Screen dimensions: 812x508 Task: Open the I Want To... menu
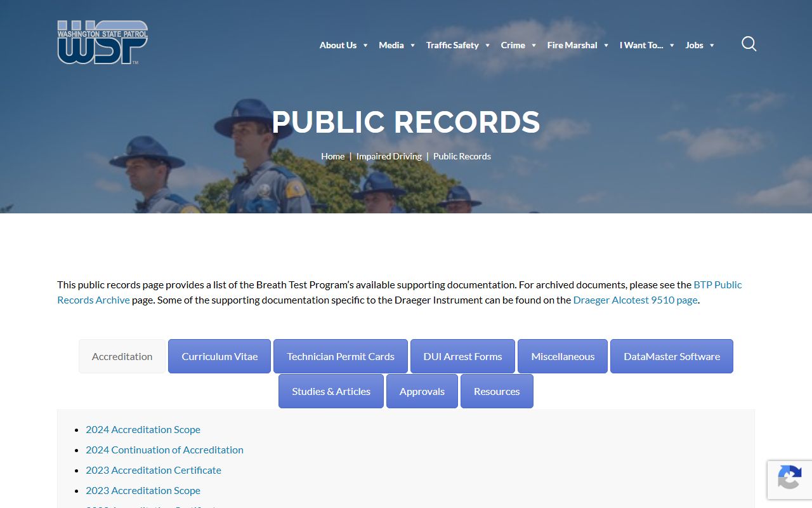click(x=641, y=45)
